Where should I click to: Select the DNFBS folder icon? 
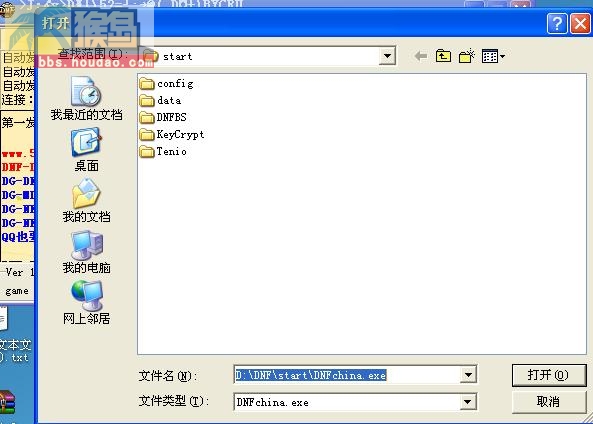(x=147, y=117)
